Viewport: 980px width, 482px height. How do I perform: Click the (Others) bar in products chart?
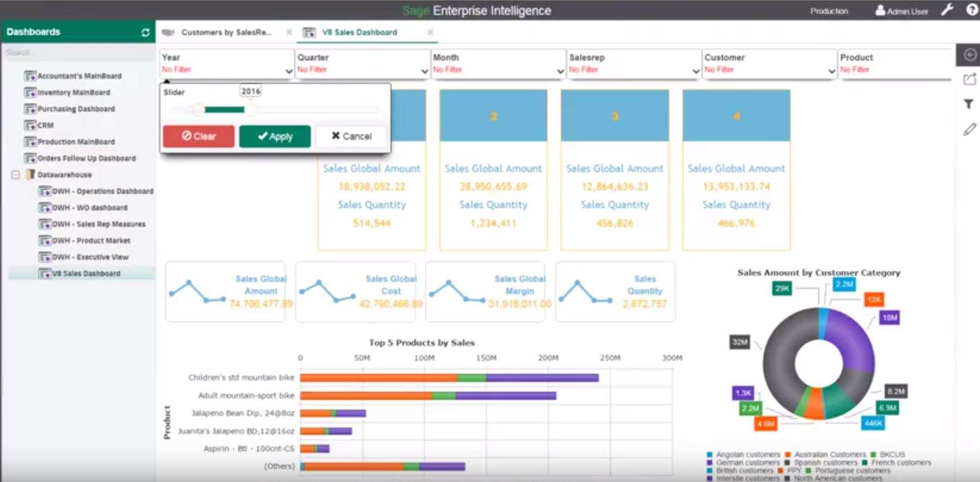click(382, 467)
